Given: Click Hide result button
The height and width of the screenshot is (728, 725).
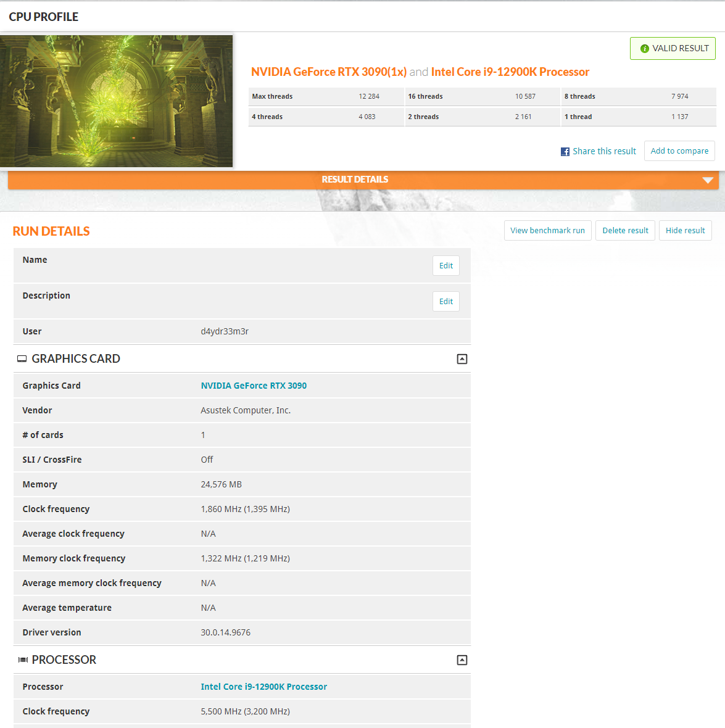Looking at the screenshot, I should click(685, 230).
